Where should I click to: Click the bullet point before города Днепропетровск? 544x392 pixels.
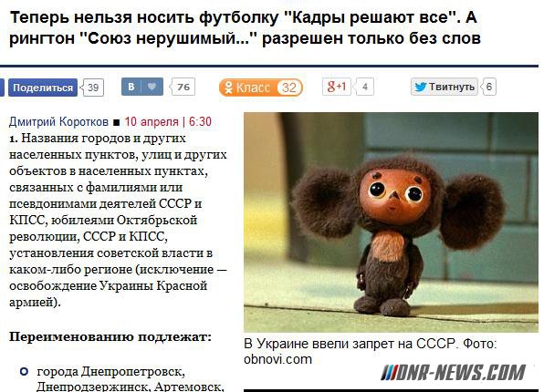[x=24, y=372]
